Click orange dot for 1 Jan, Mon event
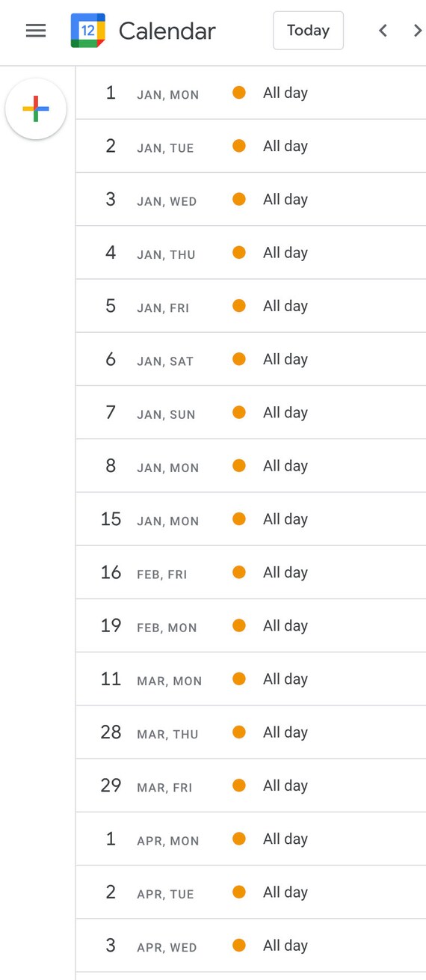 click(x=239, y=93)
